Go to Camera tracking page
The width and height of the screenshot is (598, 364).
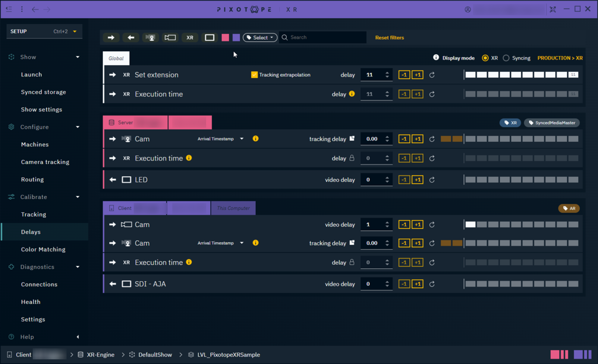click(45, 162)
